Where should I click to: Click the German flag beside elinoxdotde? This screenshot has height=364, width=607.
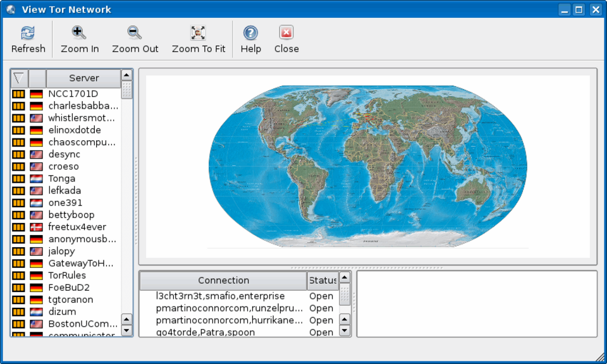tap(36, 130)
